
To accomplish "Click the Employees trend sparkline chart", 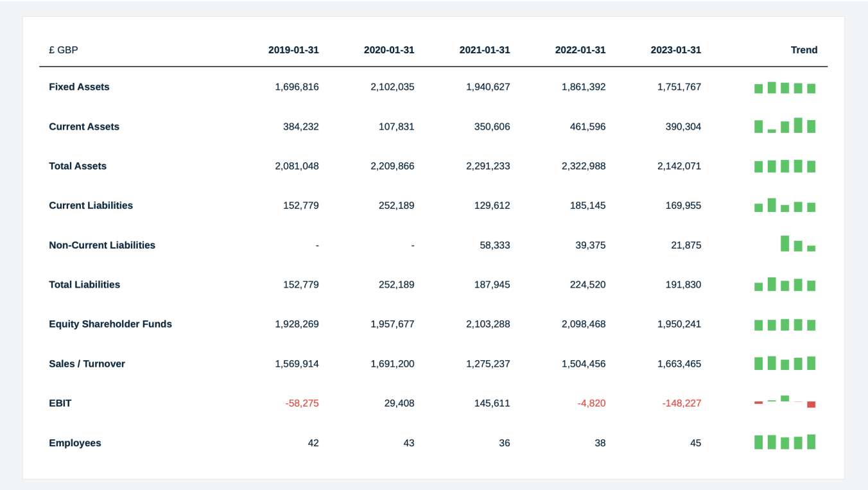I will 785,442.
